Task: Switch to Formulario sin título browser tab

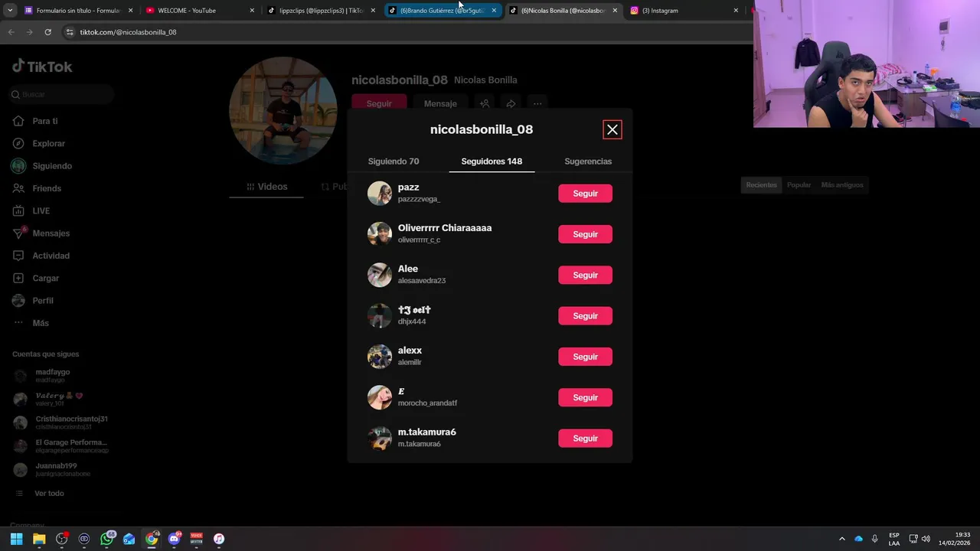Action: (x=77, y=11)
